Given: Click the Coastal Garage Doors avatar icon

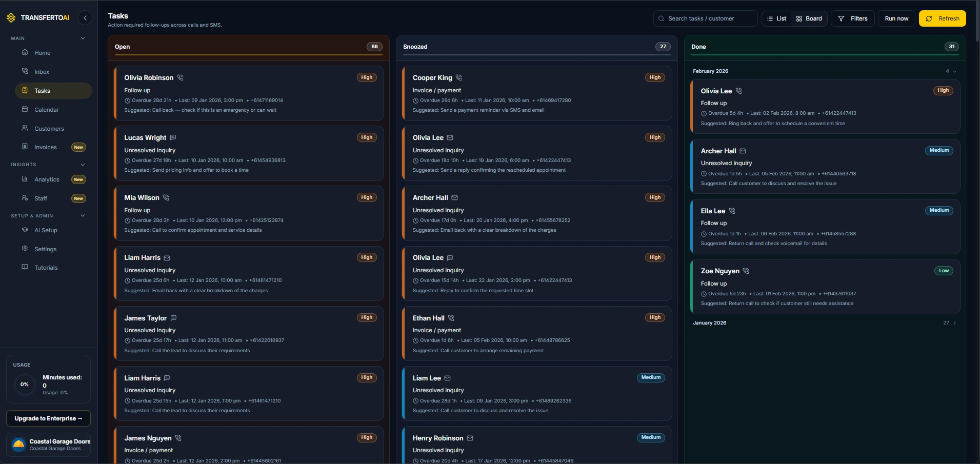Looking at the screenshot, I should point(19,445).
